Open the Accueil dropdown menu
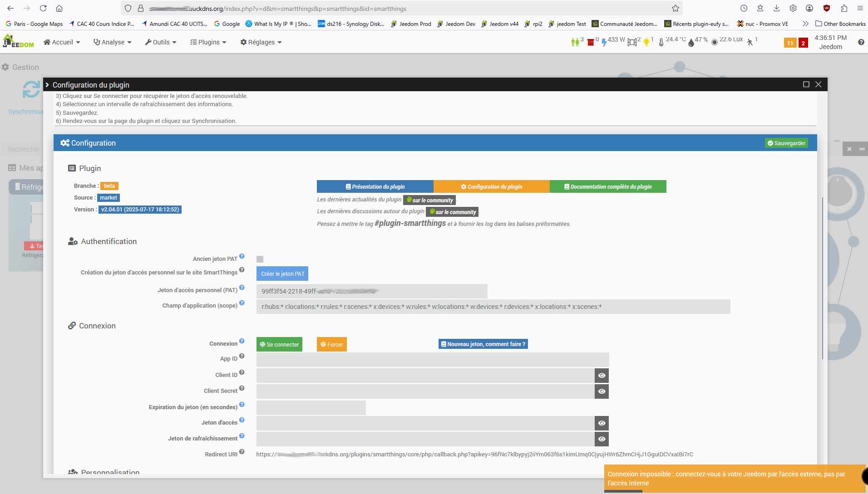The image size is (868, 494). pyautogui.click(x=62, y=42)
